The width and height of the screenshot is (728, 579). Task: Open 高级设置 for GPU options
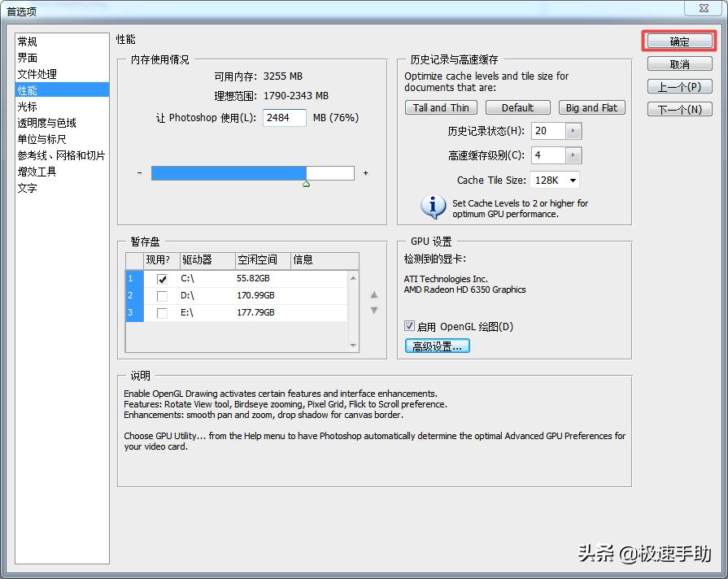tap(436, 345)
